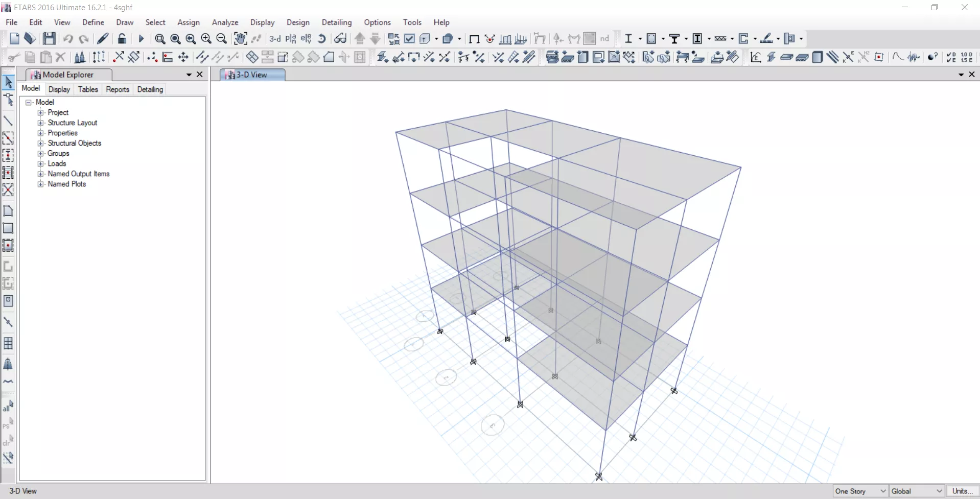Click the Move Up in List arrow

click(x=360, y=39)
